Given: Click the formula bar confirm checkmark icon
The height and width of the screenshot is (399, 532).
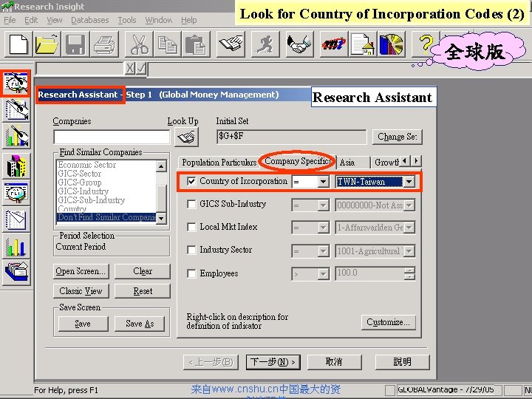Looking at the screenshot, I should click(141, 69).
